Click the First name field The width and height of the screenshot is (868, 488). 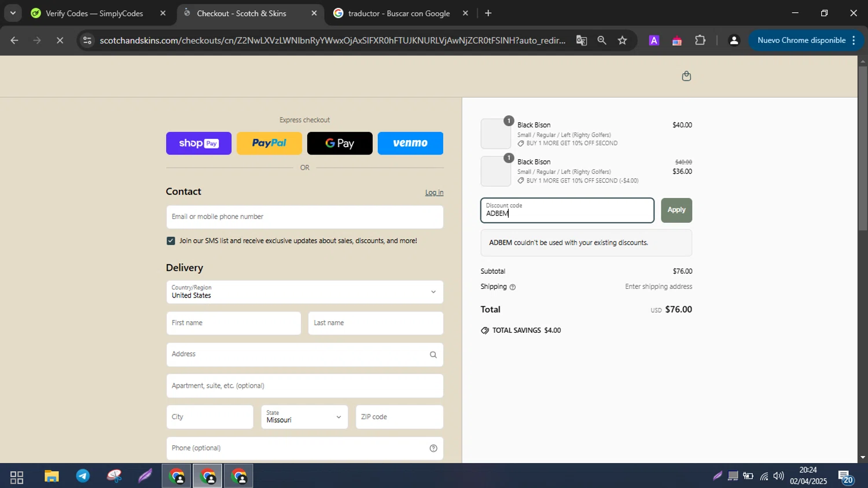pyautogui.click(x=234, y=323)
